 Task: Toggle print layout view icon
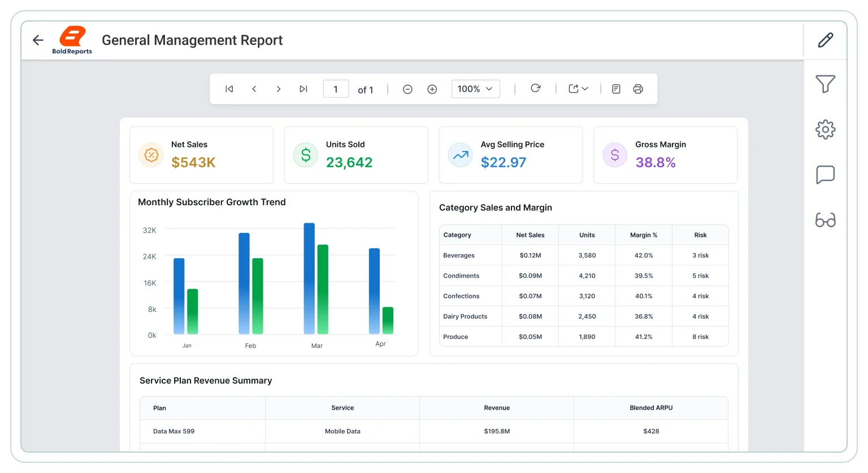point(617,89)
